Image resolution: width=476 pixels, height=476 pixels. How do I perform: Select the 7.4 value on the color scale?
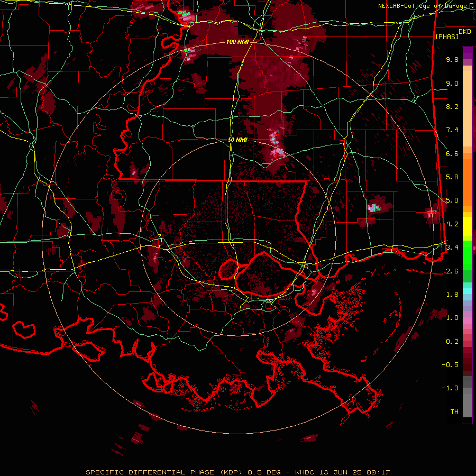click(x=452, y=130)
